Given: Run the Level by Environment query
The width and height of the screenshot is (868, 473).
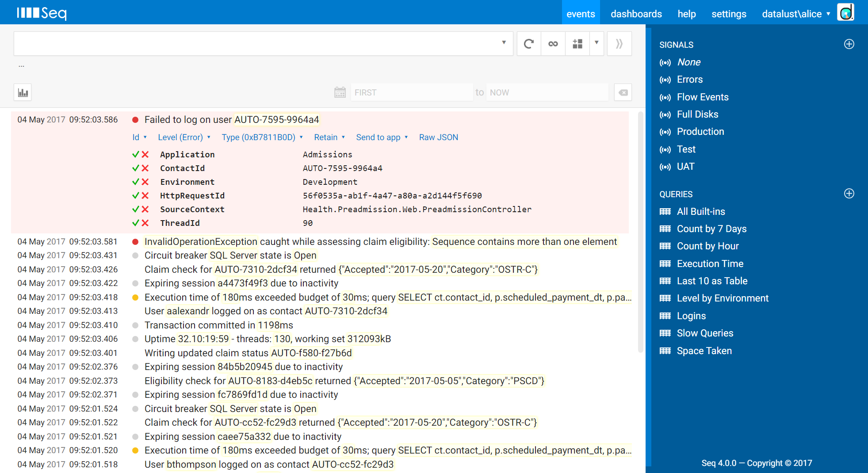Looking at the screenshot, I should coord(723,298).
